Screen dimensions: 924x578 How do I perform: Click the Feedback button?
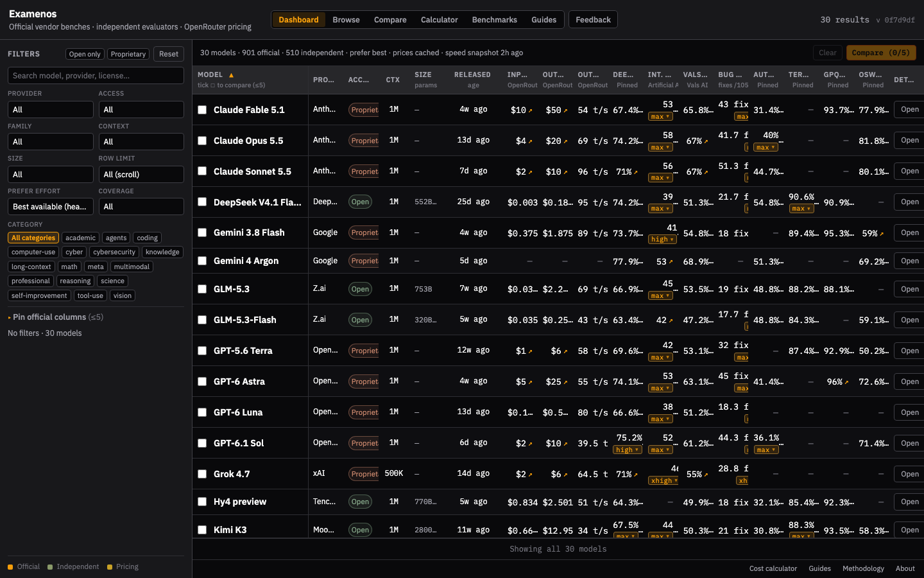[593, 20]
